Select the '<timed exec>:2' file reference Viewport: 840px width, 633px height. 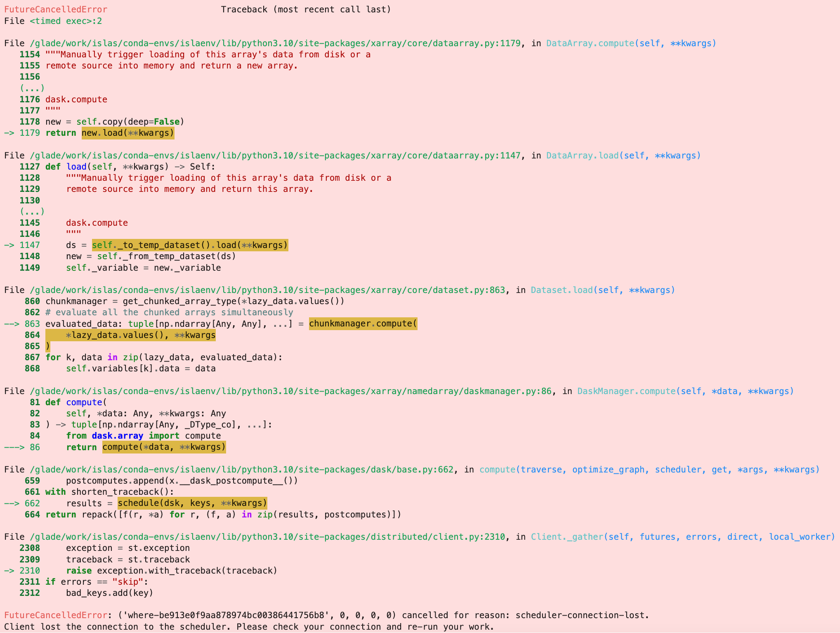66,21
